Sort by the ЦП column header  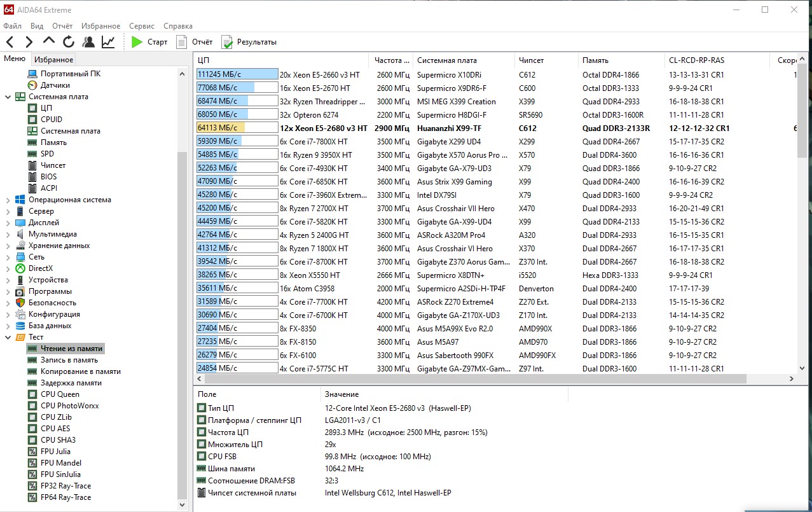point(282,60)
